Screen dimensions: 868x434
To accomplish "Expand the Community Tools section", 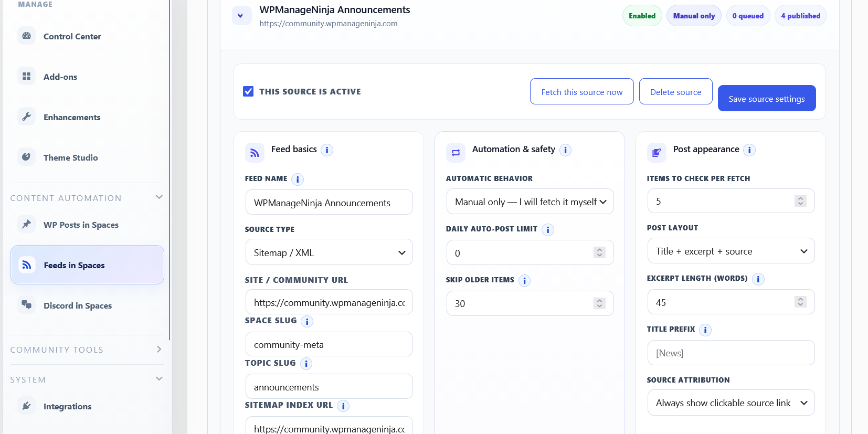I will coord(87,350).
